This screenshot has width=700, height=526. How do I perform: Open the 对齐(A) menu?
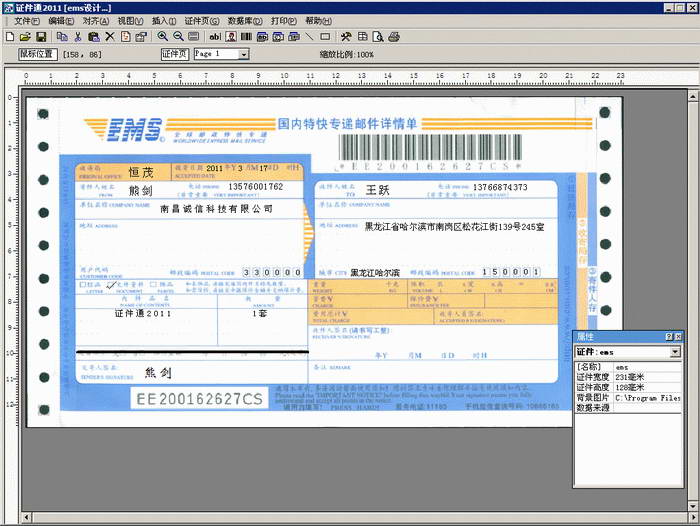coord(96,21)
